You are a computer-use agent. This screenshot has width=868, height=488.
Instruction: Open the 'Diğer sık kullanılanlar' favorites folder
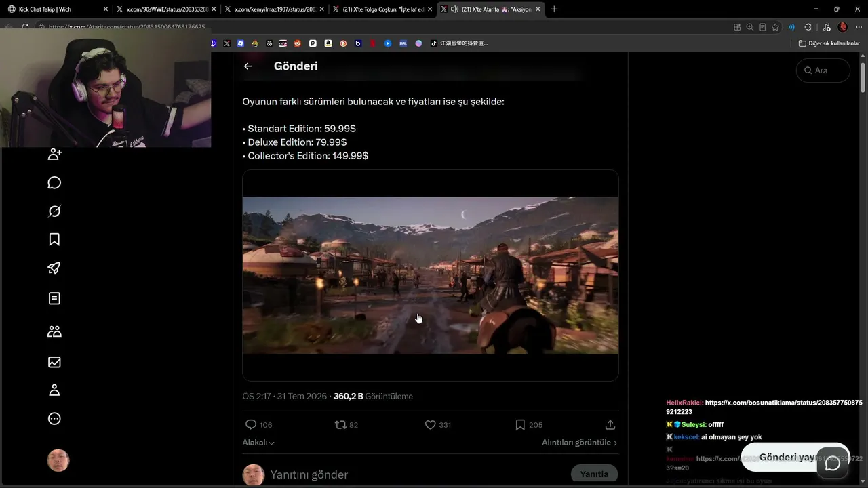tap(829, 43)
